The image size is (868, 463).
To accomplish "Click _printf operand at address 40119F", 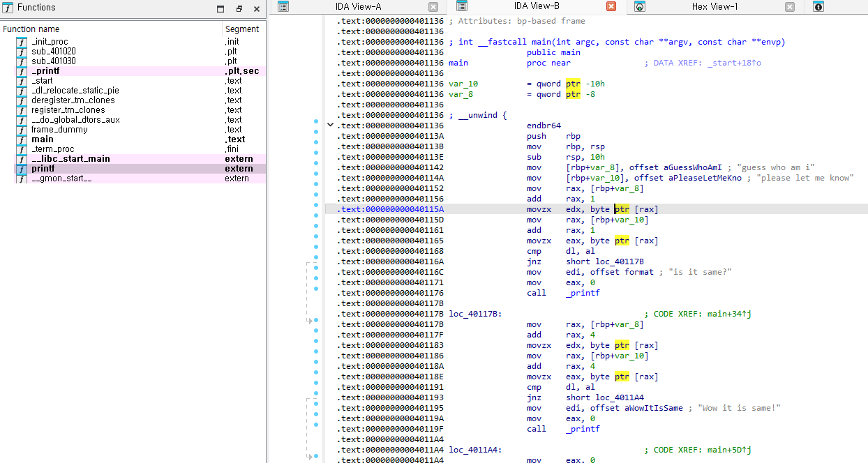I will tap(583, 429).
